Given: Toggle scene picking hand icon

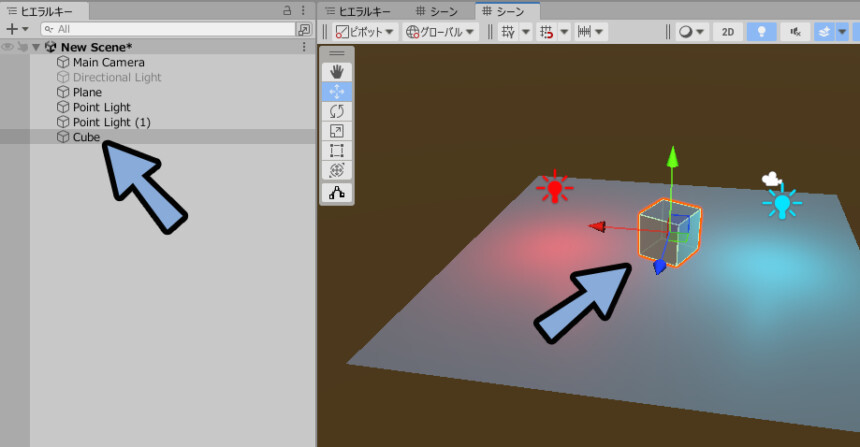Looking at the screenshot, I should pos(22,47).
